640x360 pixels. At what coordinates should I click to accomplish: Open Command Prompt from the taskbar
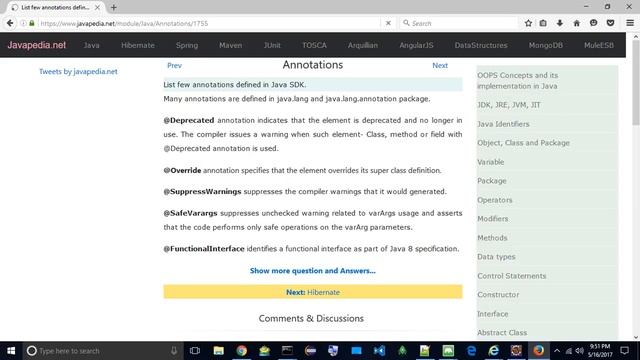(x=287, y=351)
